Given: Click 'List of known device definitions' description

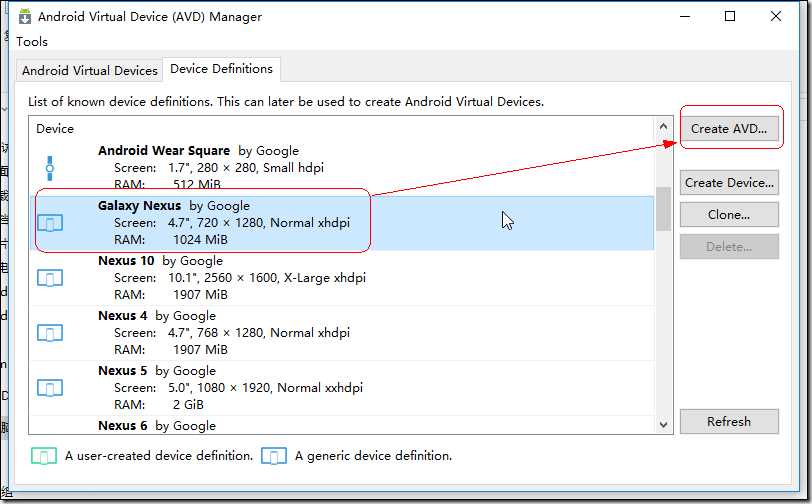Looking at the screenshot, I should point(286,102).
